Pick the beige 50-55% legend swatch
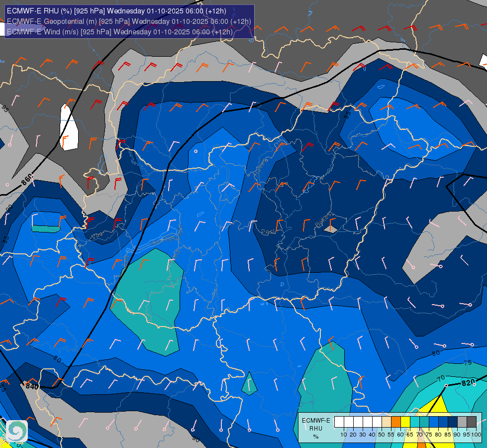 (x=387, y=422)
